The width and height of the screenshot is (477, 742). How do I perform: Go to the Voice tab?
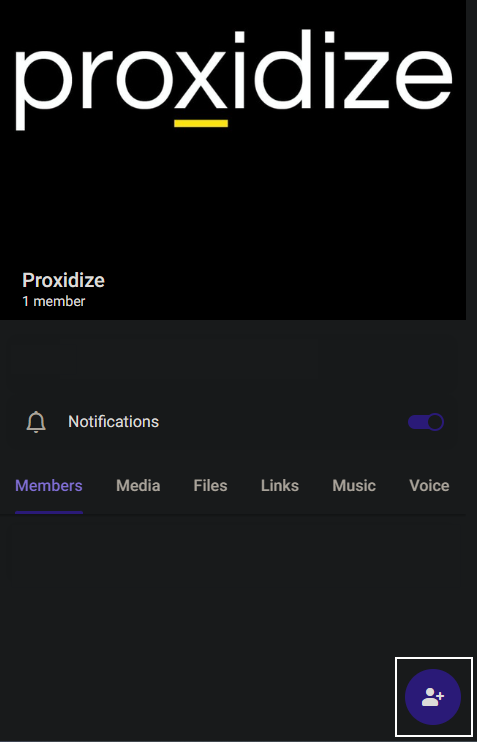[x=429, y=486]
